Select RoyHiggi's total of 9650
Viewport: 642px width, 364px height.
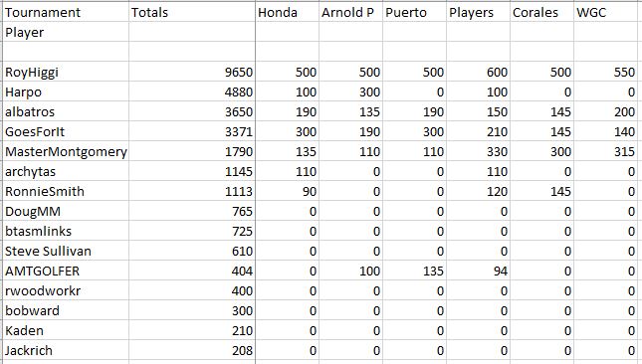(x=192, y=72)
